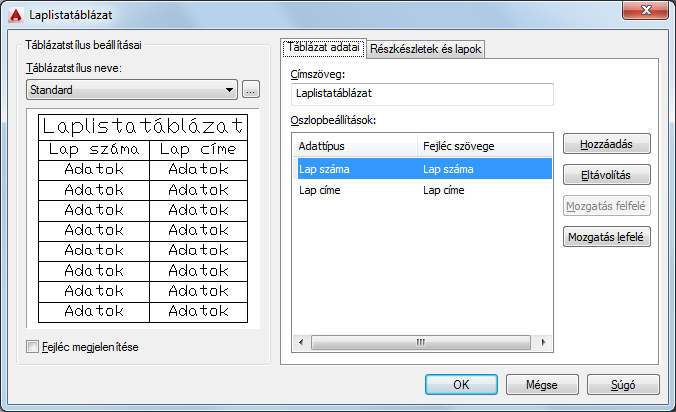
Task: Close the Laplistatáblázat dialog
Action: tap(645, 10)
